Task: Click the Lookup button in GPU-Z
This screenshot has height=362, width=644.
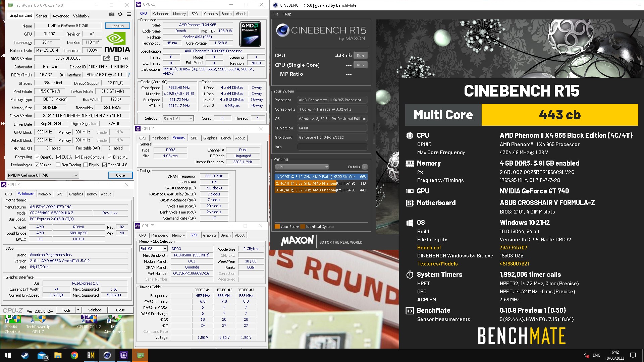Action: (x=117, y=26)
